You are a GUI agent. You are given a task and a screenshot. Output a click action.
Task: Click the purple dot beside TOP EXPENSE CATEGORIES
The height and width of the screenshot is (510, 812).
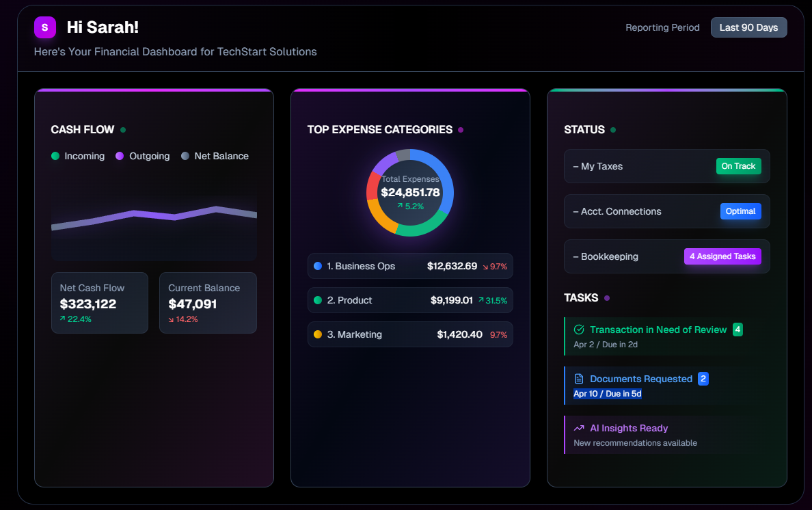tap(461, 129)
